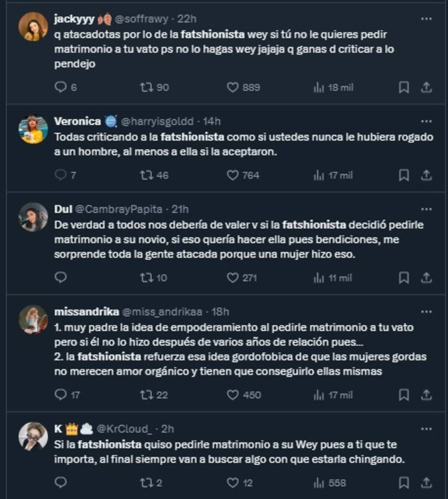
Task: Reply to jackyyy's tweet
Action: coord(60,87)
